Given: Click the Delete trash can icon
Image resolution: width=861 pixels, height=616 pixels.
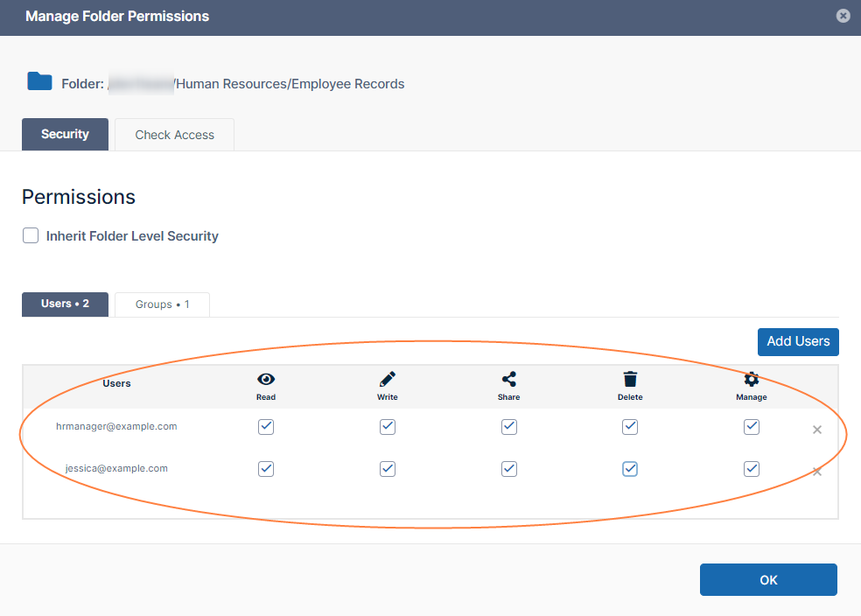Looking at the screenshot, I should 630,380.
